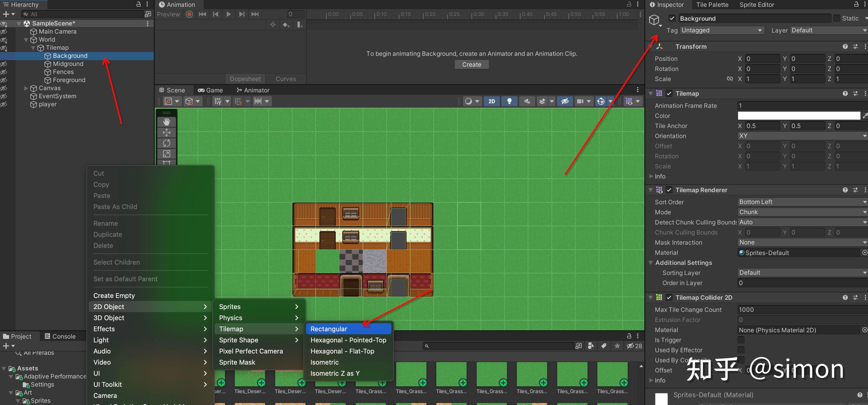The image size is (868, 405).
Task: Enable the Is Trigger checkbox
Action: pos(741,340)
